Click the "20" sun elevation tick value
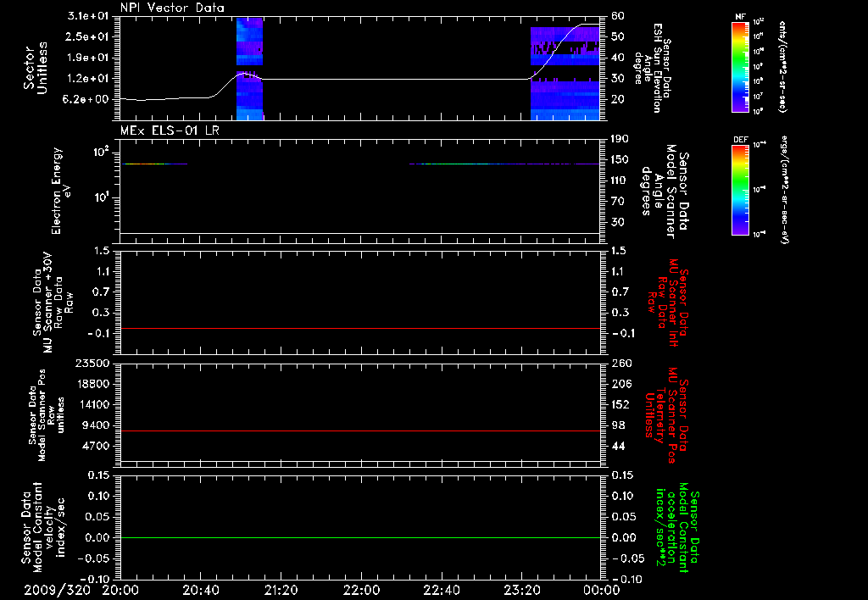The height and width of the screenshot is (600, 868). 618,100
